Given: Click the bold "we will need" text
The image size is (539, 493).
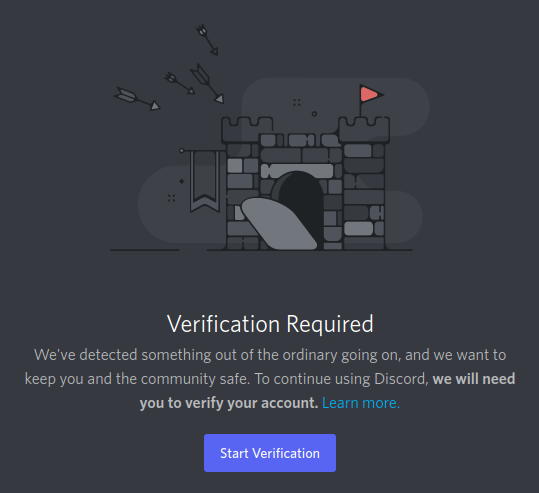Looking at the screenshot, I should tap(474, 379).
